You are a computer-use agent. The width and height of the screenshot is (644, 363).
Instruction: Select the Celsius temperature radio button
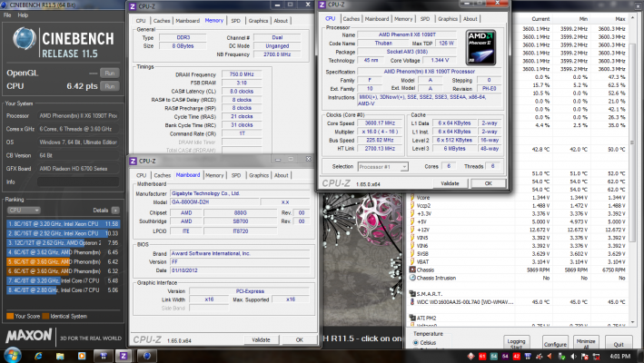coord(416,342)
